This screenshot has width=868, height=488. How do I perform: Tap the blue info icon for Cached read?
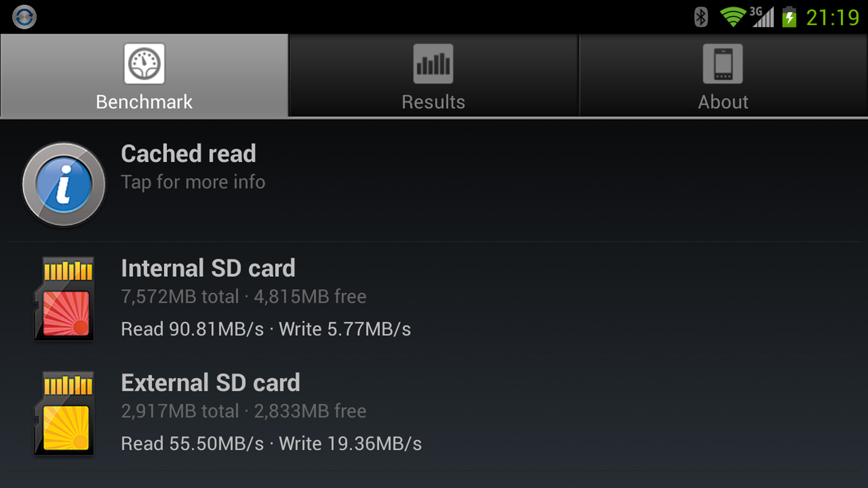[x=64, y=184]
